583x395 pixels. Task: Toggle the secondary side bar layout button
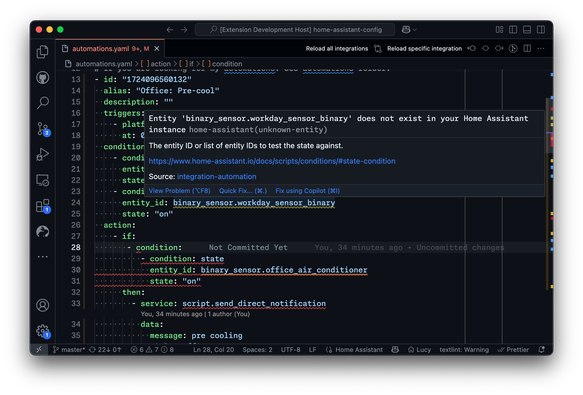(x=541, y=29)
